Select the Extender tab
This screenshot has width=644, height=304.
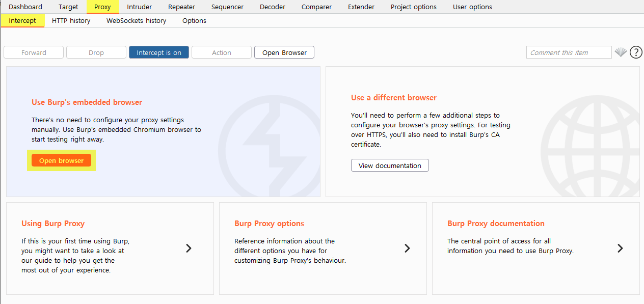pos(361,7)
